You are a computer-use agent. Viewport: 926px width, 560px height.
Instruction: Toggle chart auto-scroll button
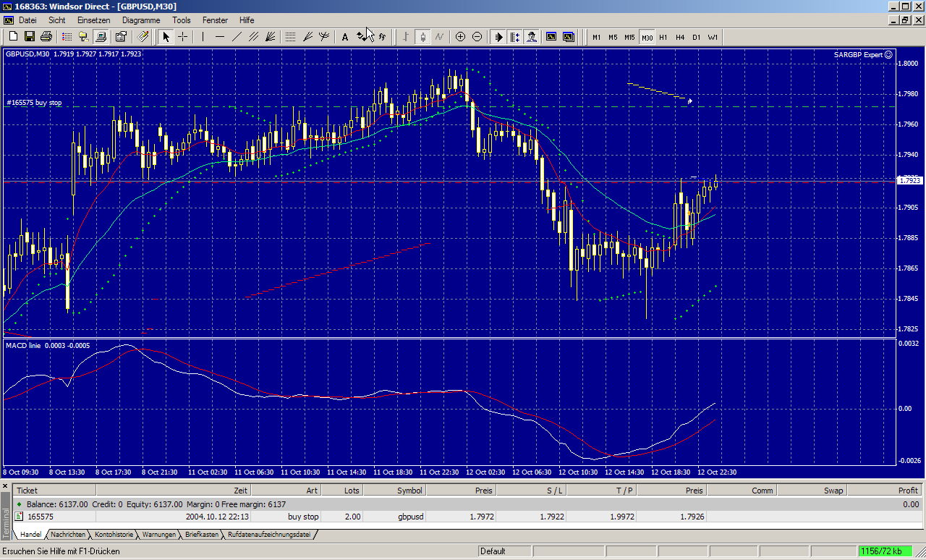[x=498, y=37]
